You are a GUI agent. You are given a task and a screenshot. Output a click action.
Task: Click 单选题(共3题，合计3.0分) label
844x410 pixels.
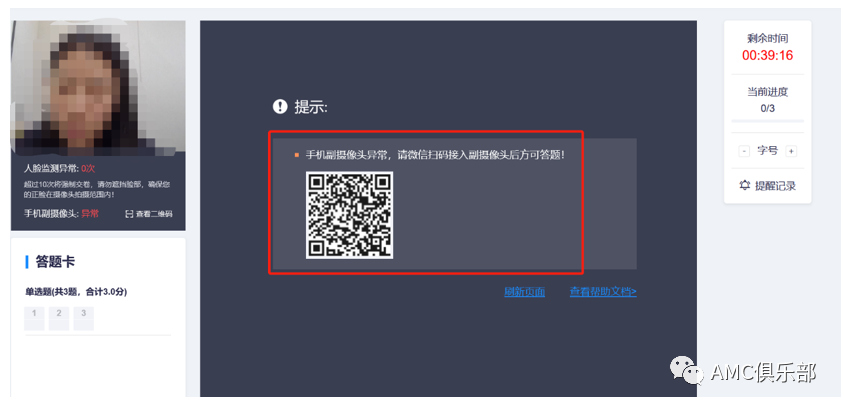[x=76, y=292]
